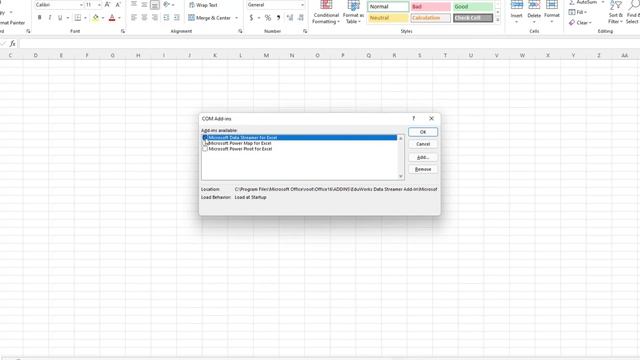Viewport: 640px width, 360px height.
Task: Center text horizontally
Action: [x=144, y=18]
